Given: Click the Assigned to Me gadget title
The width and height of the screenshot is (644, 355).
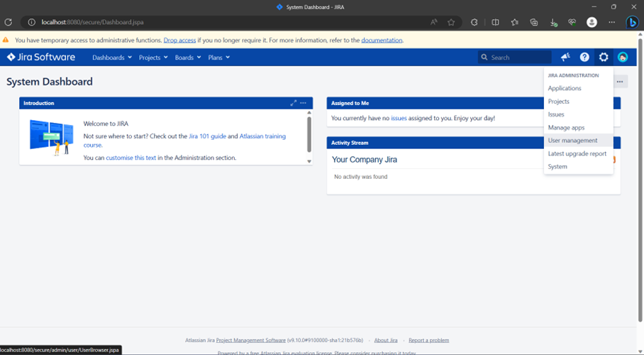Looking at the screenshot, I should coord(350,103).
